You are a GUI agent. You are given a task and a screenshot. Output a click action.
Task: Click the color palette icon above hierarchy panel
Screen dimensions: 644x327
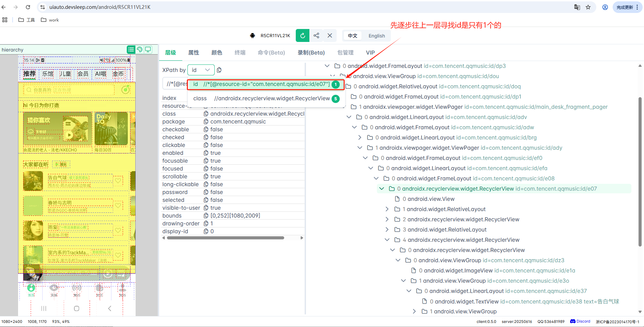140,49
